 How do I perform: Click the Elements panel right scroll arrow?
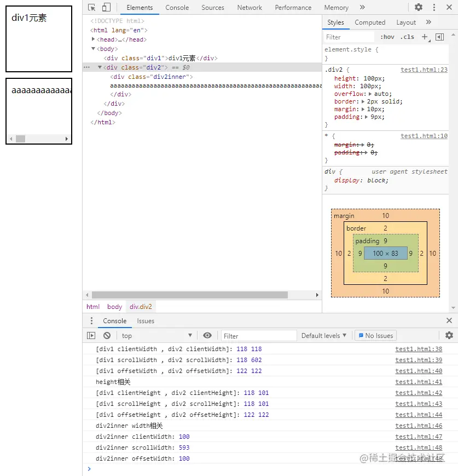coord(317,295)
